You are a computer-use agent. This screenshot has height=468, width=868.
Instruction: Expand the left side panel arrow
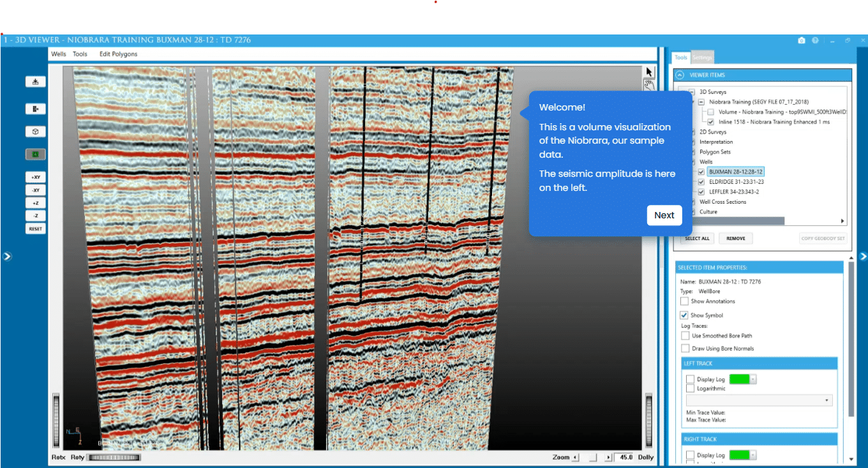click(6, 256)
